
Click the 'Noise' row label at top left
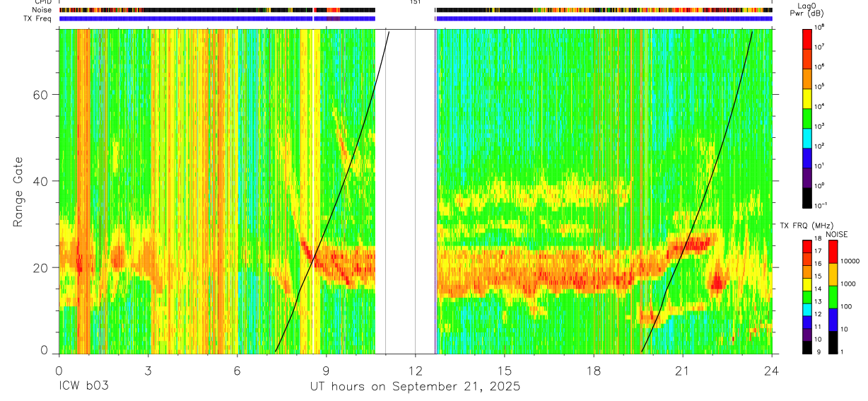click(42, 11)
